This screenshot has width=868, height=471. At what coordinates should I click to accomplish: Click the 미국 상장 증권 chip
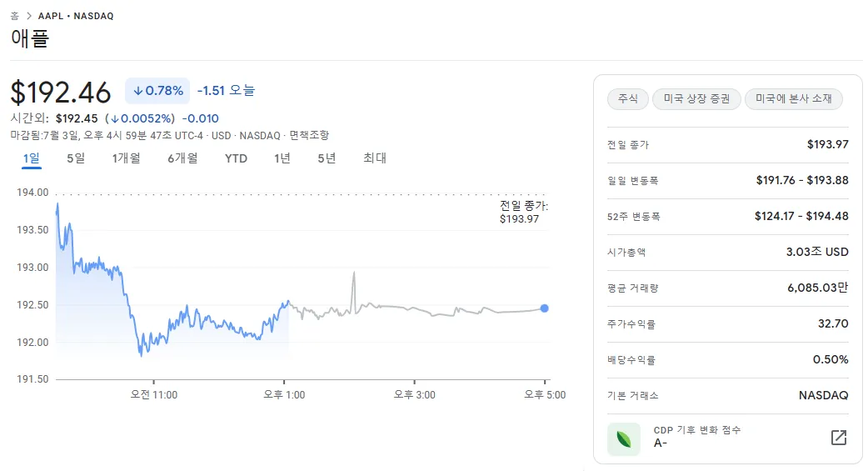coord(696,99)
